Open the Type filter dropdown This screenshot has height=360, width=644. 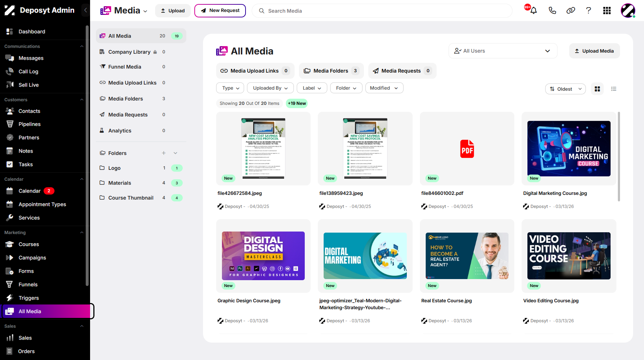point(230,88)
